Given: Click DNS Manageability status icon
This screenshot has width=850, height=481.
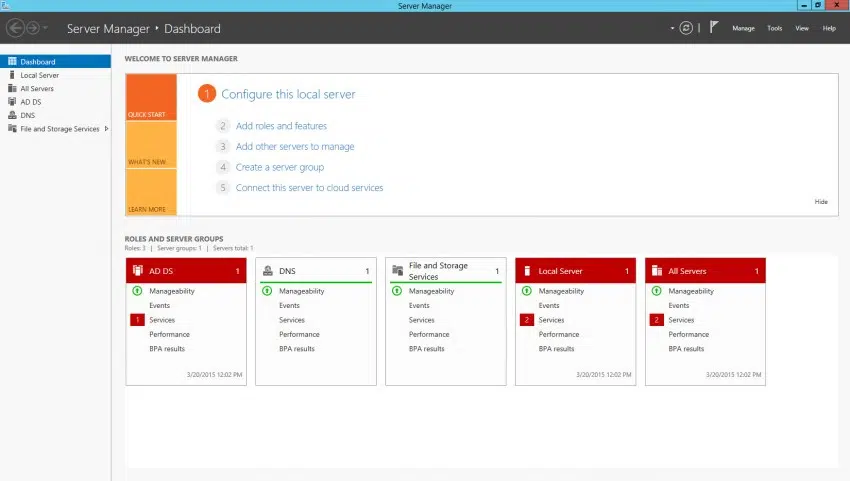Looking at the screenshot, I should pyautogui.click(x=267, y=291).
